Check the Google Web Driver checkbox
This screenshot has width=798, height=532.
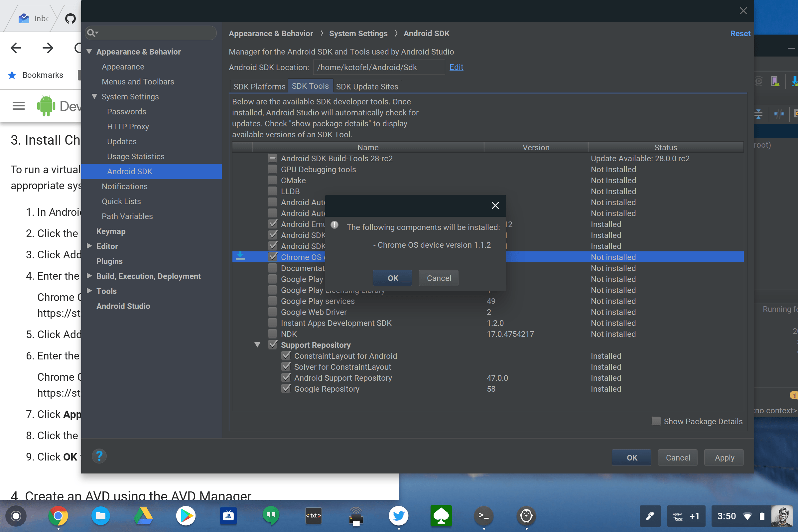tap(272, 312)
